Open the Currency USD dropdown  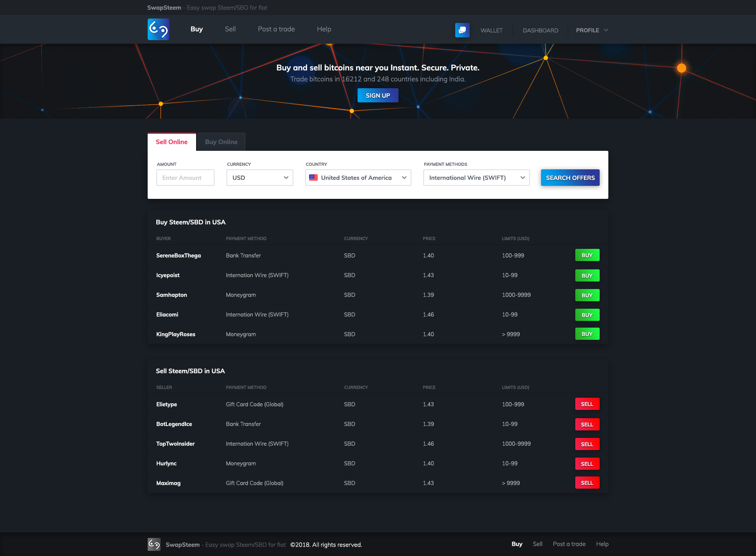coord(259,178)
